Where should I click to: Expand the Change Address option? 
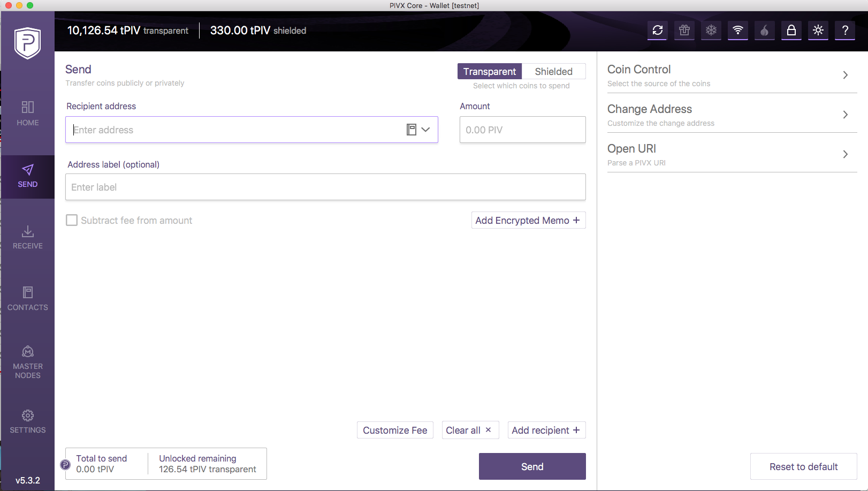pyautogui.click(x=732, y=115)
